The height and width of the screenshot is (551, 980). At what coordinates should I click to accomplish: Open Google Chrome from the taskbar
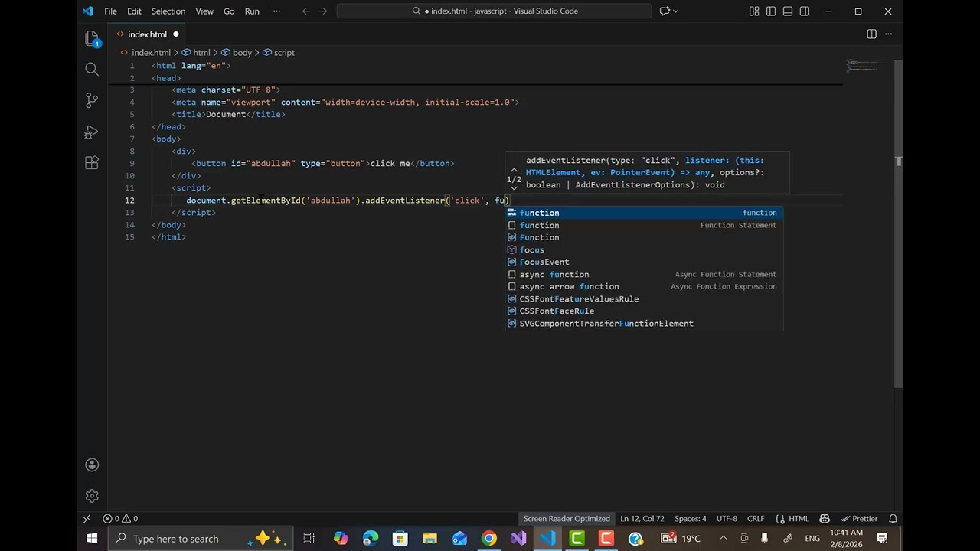[488, 538]
